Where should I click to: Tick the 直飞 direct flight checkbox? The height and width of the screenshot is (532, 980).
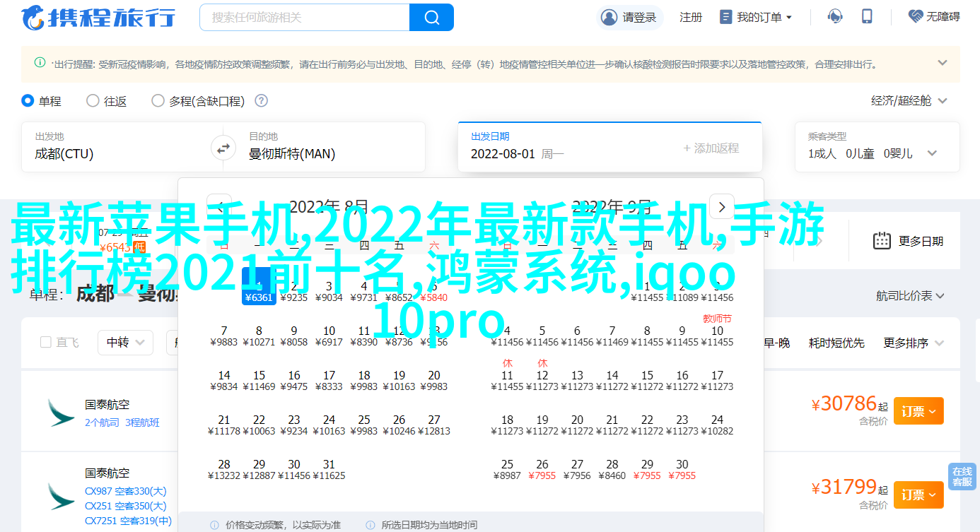[46, 343]
